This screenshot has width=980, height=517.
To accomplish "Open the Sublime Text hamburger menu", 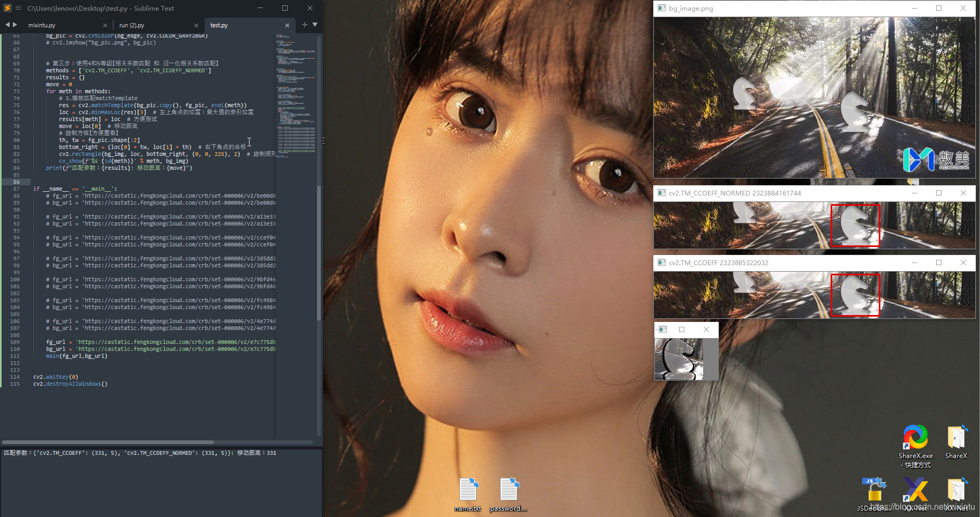I will click(x=18, y=8).
